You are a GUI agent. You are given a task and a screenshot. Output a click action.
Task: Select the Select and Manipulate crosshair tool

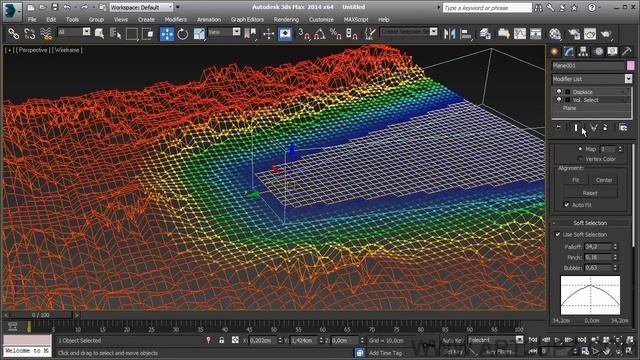pyautogui.click(x=268, y=34)
